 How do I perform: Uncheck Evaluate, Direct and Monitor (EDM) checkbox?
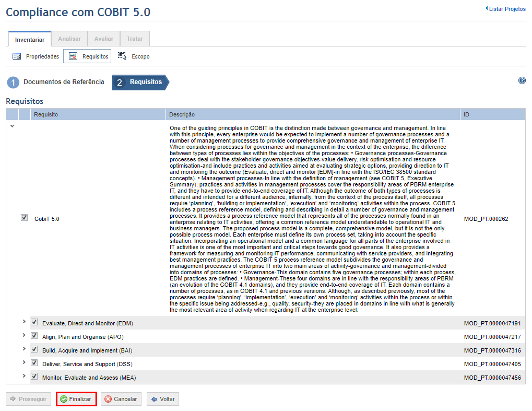34,322
